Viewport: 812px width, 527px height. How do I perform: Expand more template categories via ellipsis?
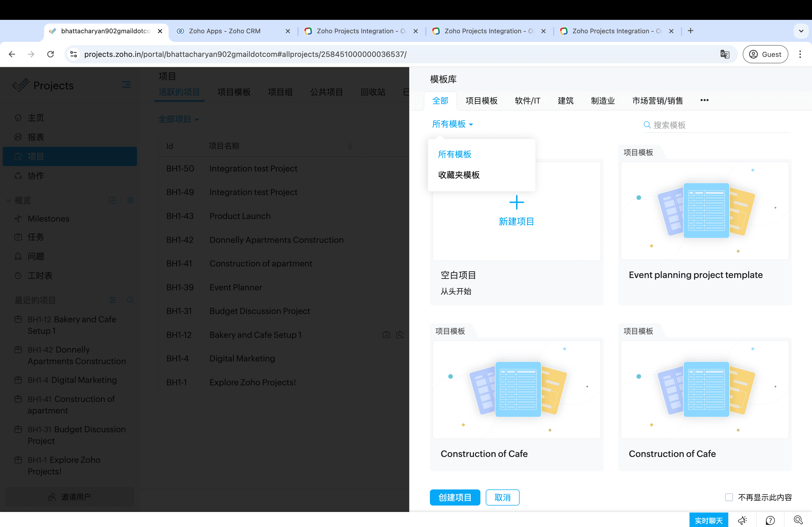coord(704,100)
